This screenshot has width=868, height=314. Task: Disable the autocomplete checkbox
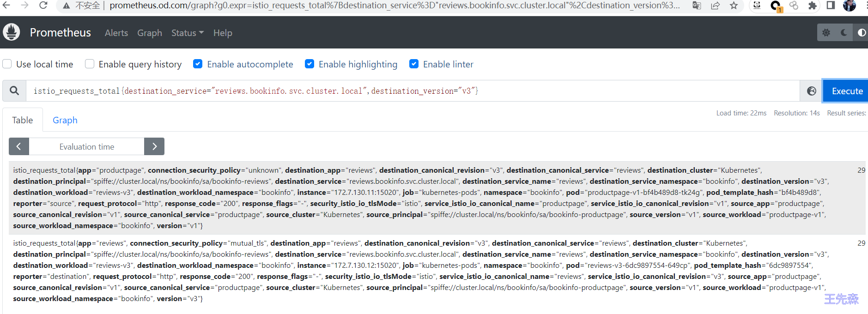tap(198, 64)
